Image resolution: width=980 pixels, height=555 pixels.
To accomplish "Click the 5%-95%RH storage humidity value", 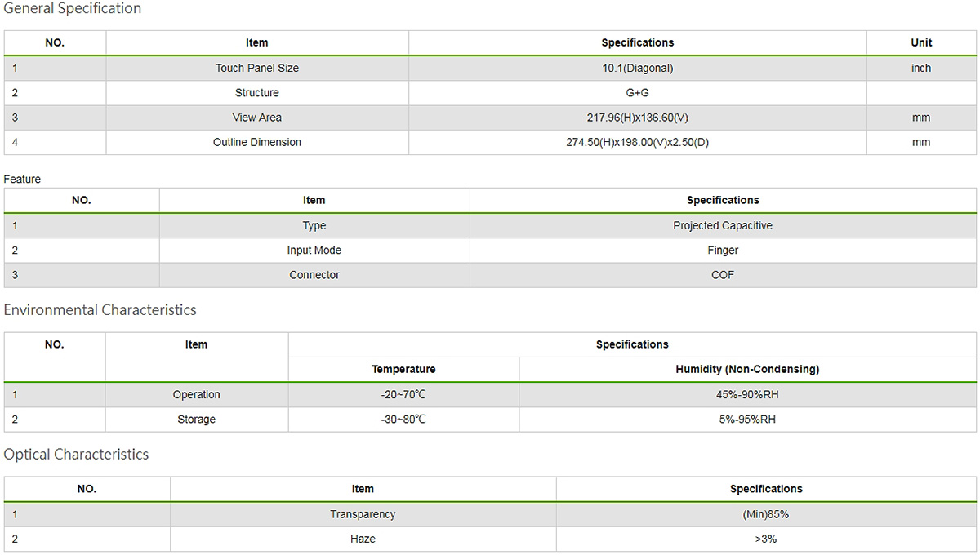I will tap(746, 420).
